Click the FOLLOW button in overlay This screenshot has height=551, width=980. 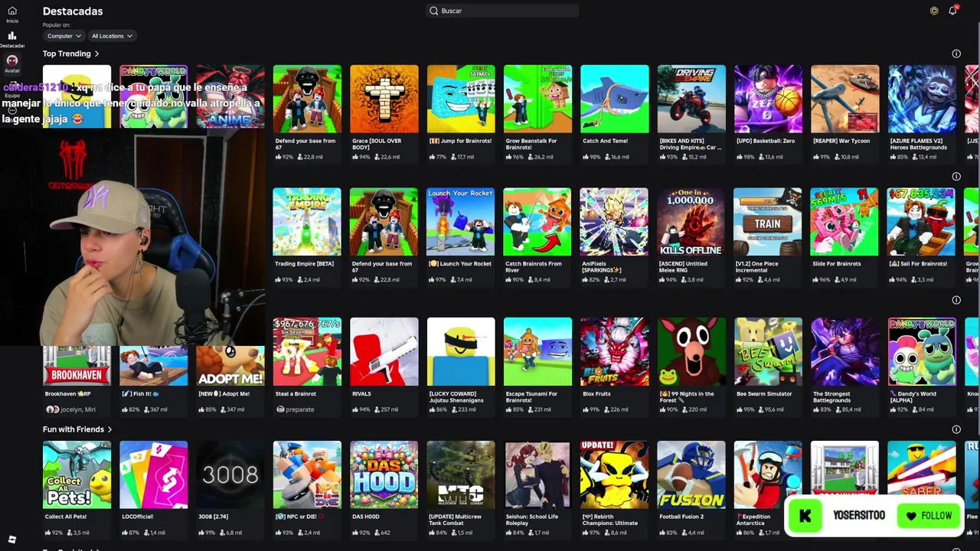(929, 516)
